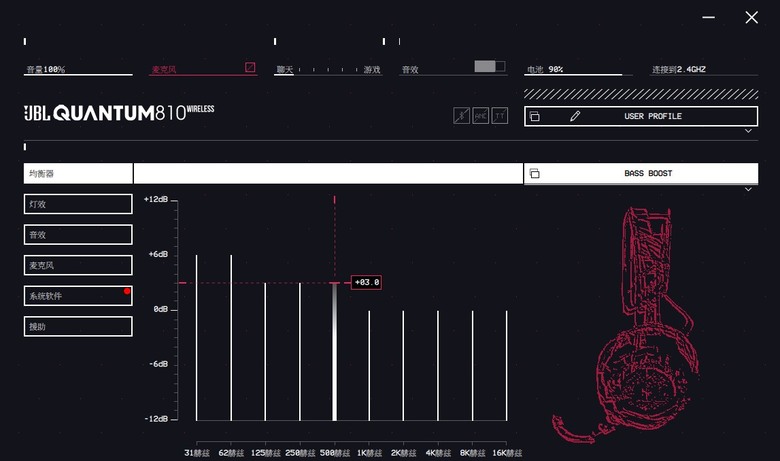This screenshot has height=461, width=780.
Task: Click the 125赫兹 equalizer band bar
Action: (265, 352)
